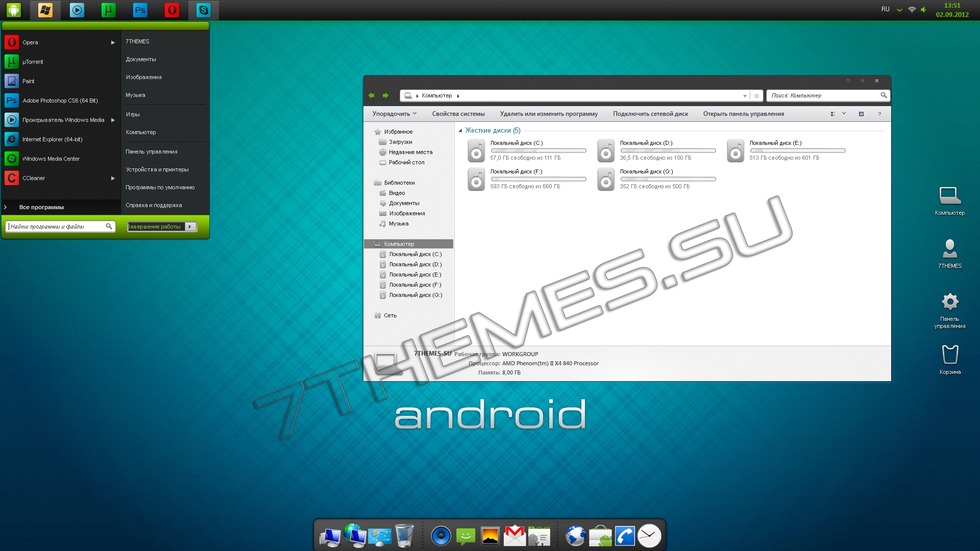Screen dimensions: 980x551
Task: Click the arrow after Компьютер breadcrumb
Action: tap(458, 96)
